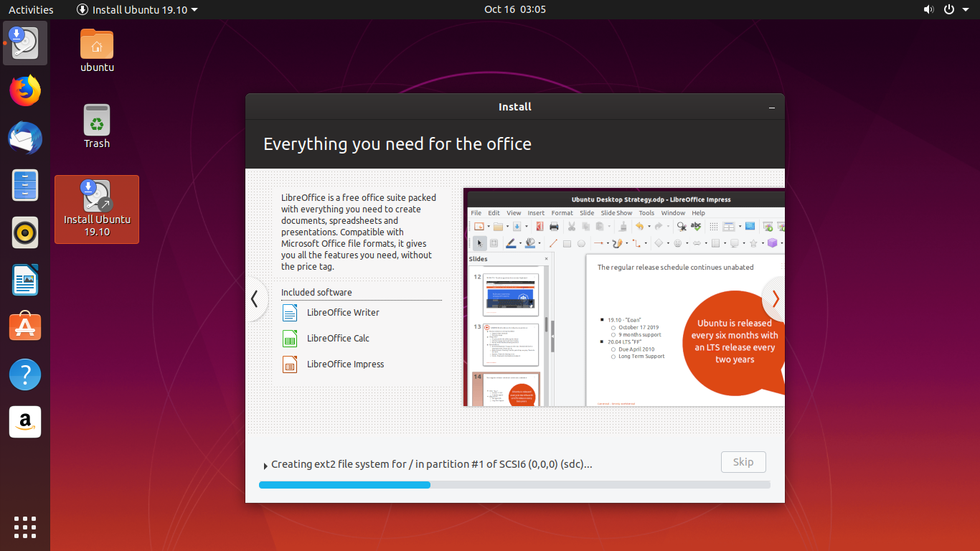Screen dimensions: 980x551
Task: Open the Line Color dropdown arrow in Impress screenshot
Action: [520, 243]
